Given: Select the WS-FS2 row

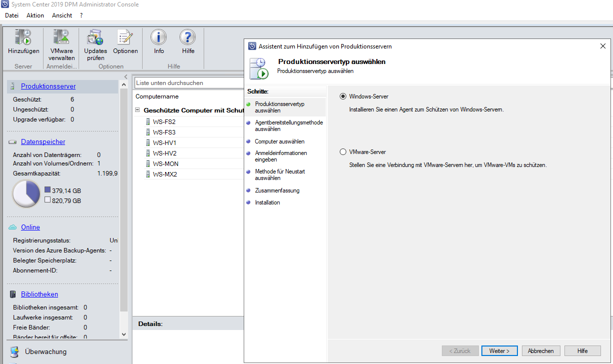Looking at the screenshot, I should [194, 121].
